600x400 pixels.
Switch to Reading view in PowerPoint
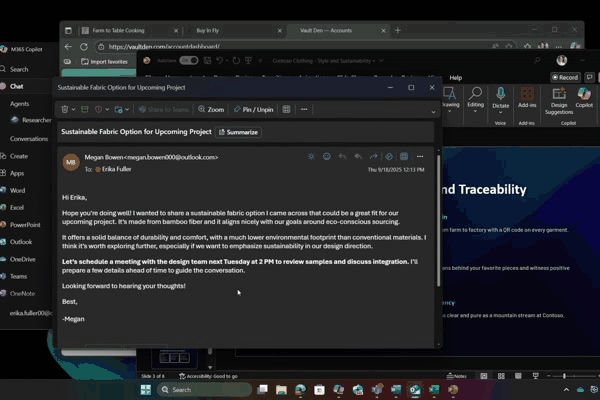pyautogui.click(x=518, y=376)
